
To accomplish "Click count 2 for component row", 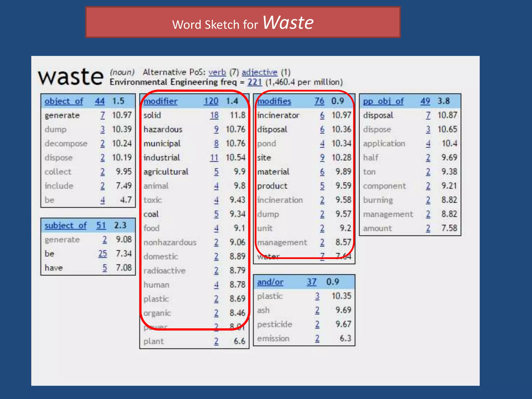I will [428, 186].
